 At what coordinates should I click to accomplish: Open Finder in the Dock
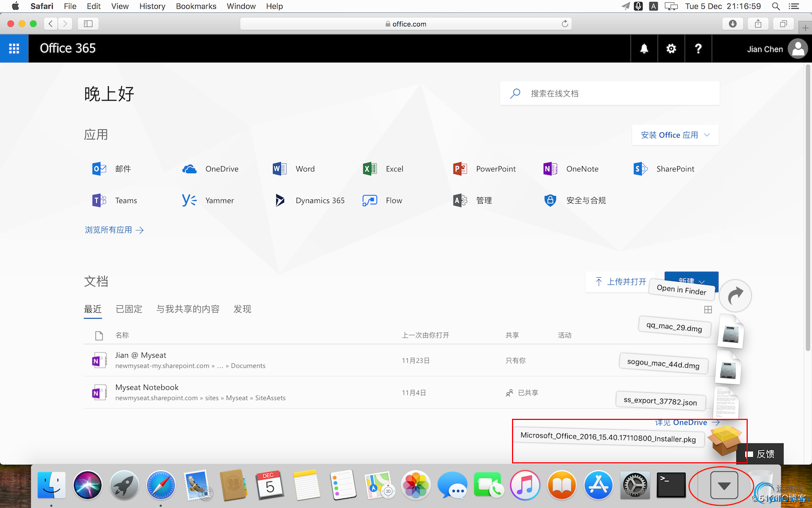click(52, 485)
